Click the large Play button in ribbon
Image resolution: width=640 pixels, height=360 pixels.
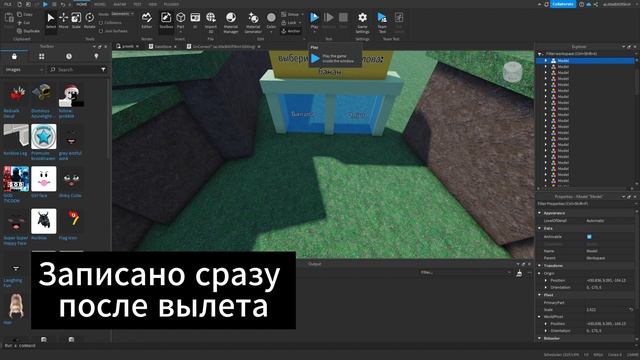[x=314, y=20]
